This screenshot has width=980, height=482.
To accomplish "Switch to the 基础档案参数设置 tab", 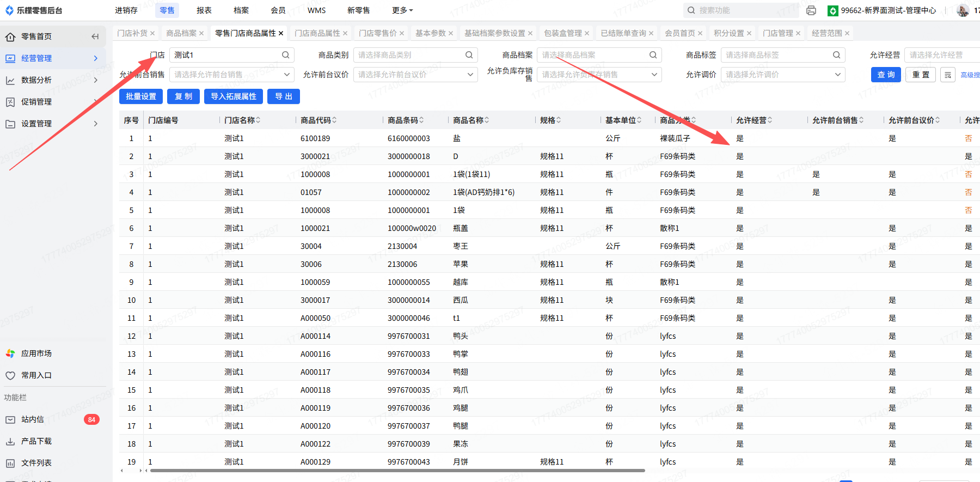I will [495, 33].
